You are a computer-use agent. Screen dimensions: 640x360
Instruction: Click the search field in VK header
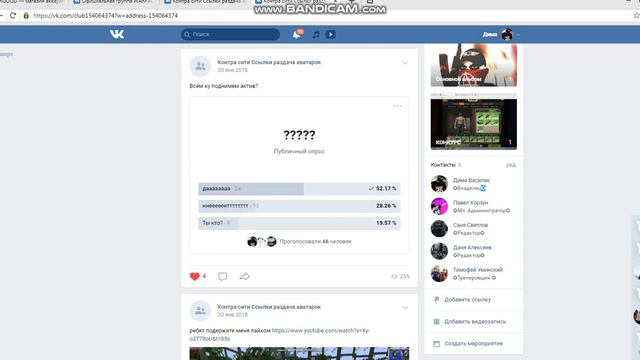point(230,35)
